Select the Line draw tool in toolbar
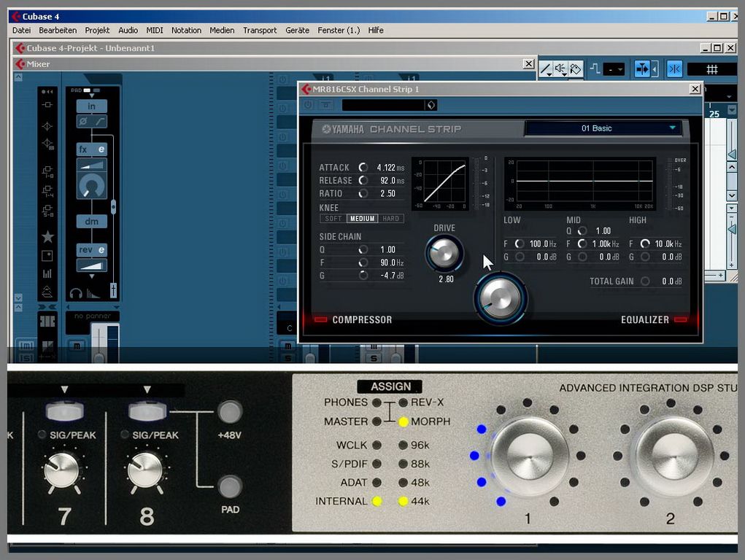This screenshot has width=745, height=560. (546, 69)
